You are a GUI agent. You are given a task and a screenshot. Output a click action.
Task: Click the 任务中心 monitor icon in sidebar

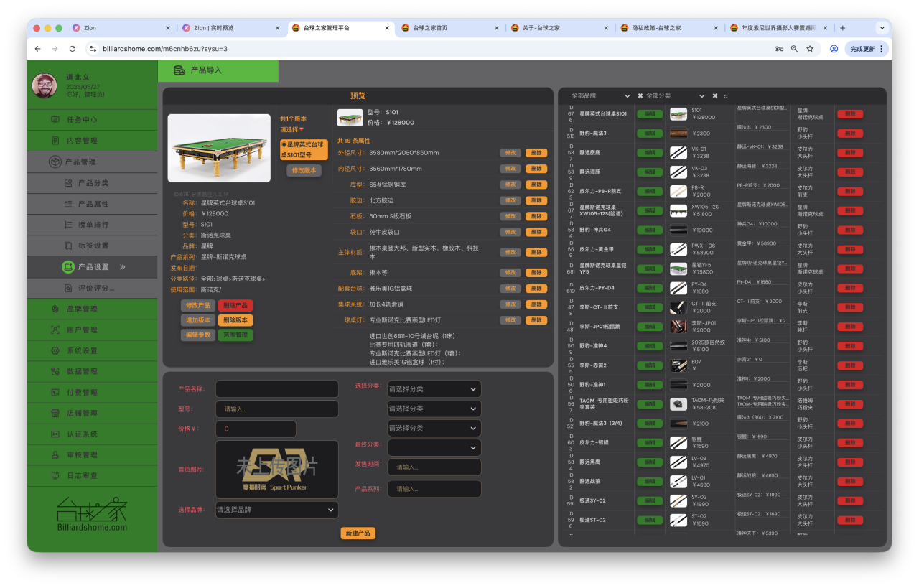[55, 120]
